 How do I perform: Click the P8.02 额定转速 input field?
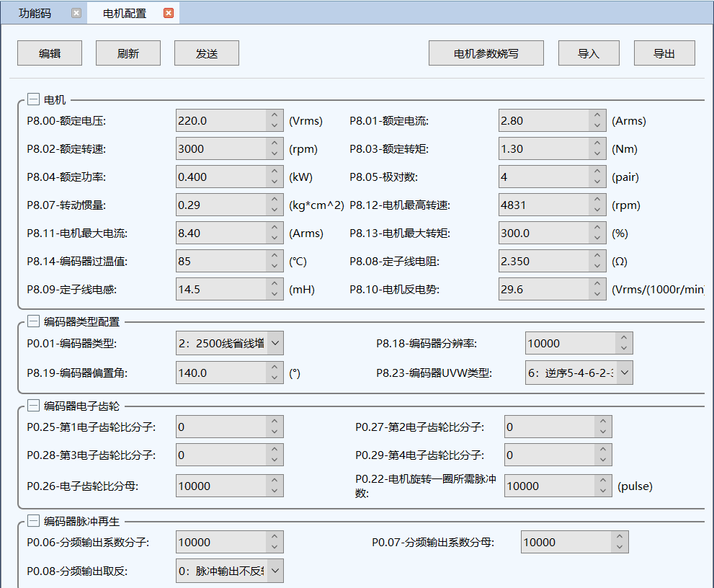[x=220, y=149]
